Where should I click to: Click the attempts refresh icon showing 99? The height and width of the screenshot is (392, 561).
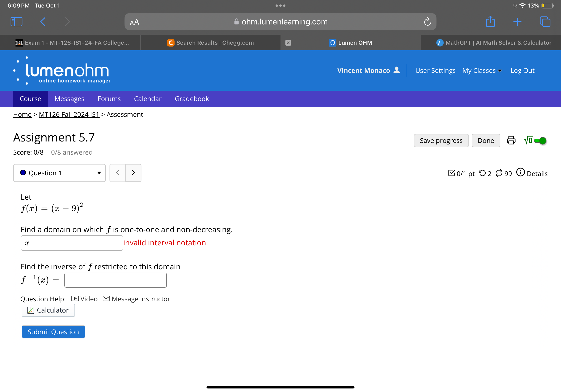pos(499,173)
